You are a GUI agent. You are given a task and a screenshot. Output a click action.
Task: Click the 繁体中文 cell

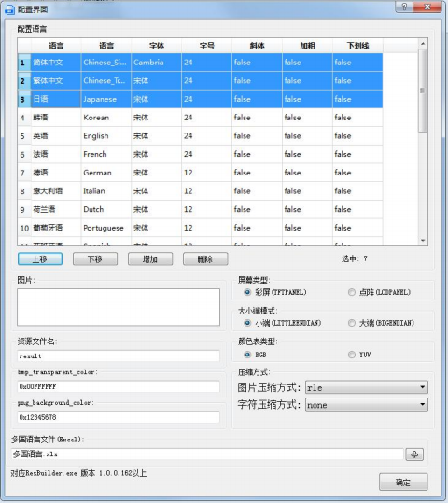(56, 80)
